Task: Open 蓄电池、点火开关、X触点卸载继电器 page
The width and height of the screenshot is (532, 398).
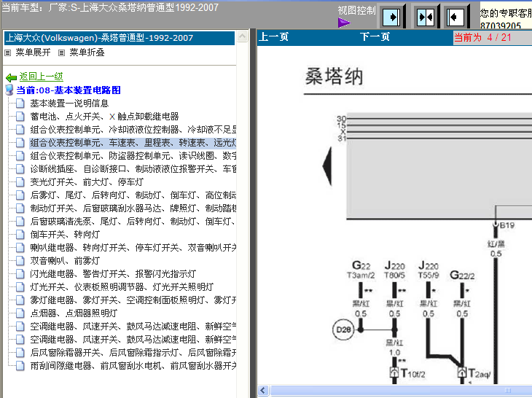Action: tap(104, 117)
